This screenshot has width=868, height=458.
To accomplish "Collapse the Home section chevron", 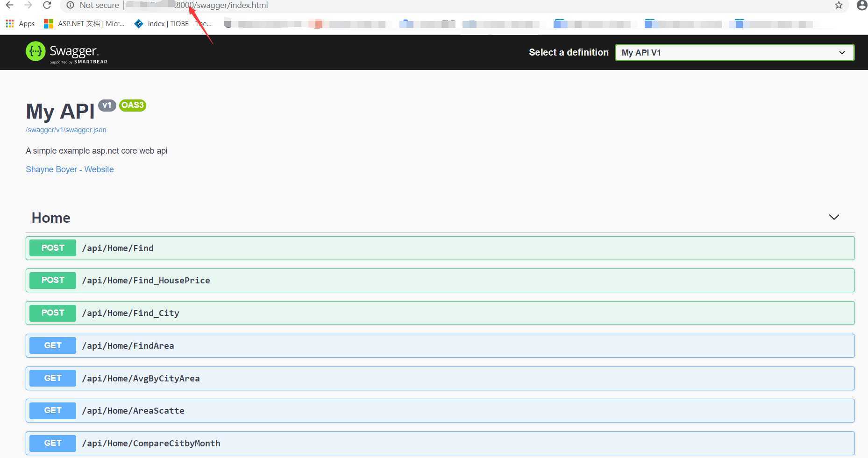I will [x=834, y=217].
